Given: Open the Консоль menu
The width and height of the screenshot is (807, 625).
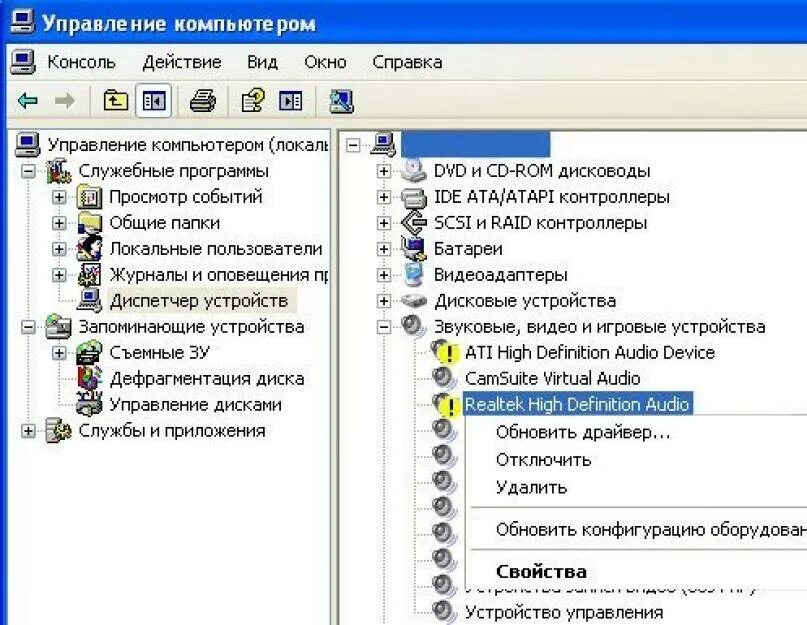Looking at the screenshot, I should tap(81, 62).
